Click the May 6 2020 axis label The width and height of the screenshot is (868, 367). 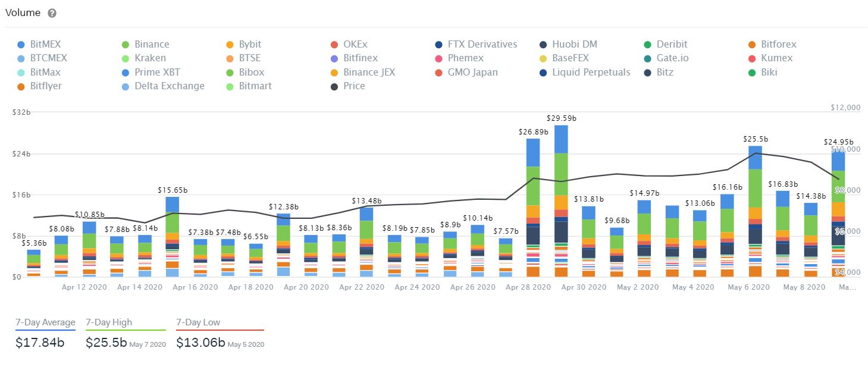(749, 287)
